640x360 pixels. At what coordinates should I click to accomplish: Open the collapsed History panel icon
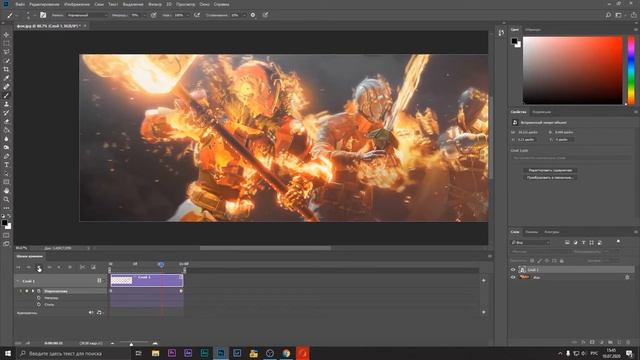(501, 33)
